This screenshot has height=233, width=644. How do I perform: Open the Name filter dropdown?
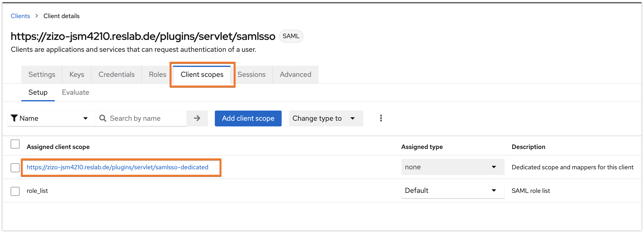pyautogui.click(x=51, y=118)
